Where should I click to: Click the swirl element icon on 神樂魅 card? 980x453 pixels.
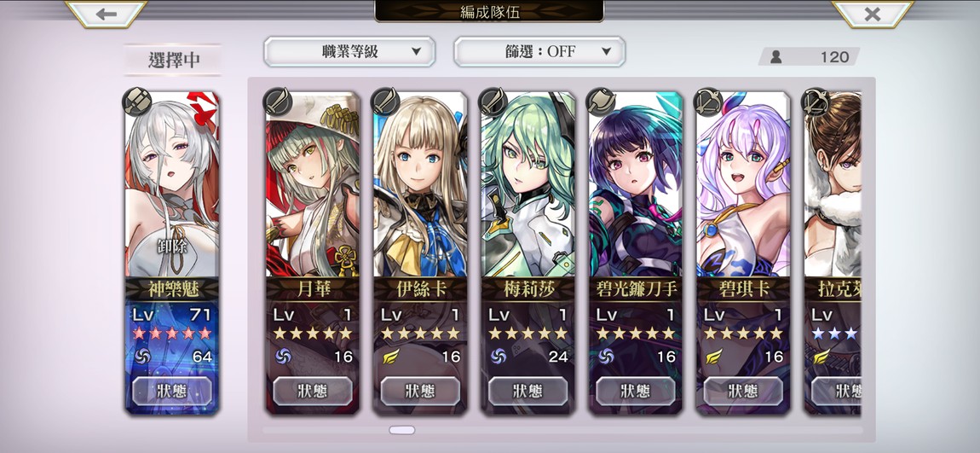(142, 356)
